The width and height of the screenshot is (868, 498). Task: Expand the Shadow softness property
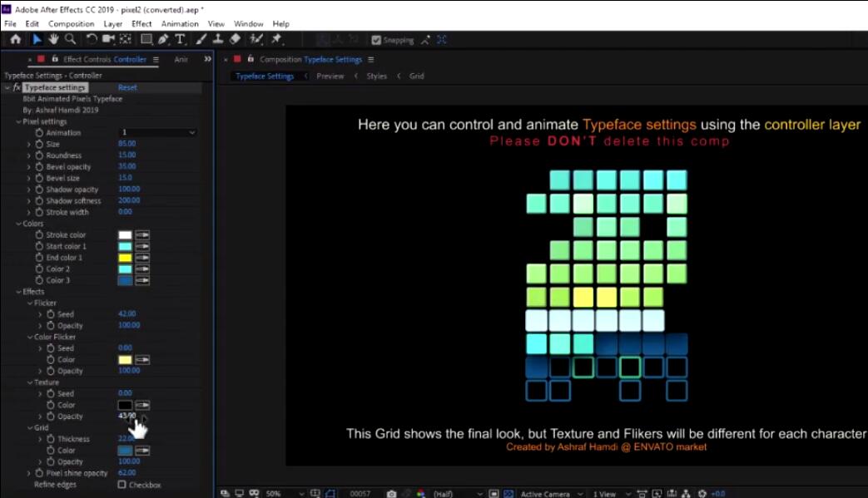[x=29, y=200]
